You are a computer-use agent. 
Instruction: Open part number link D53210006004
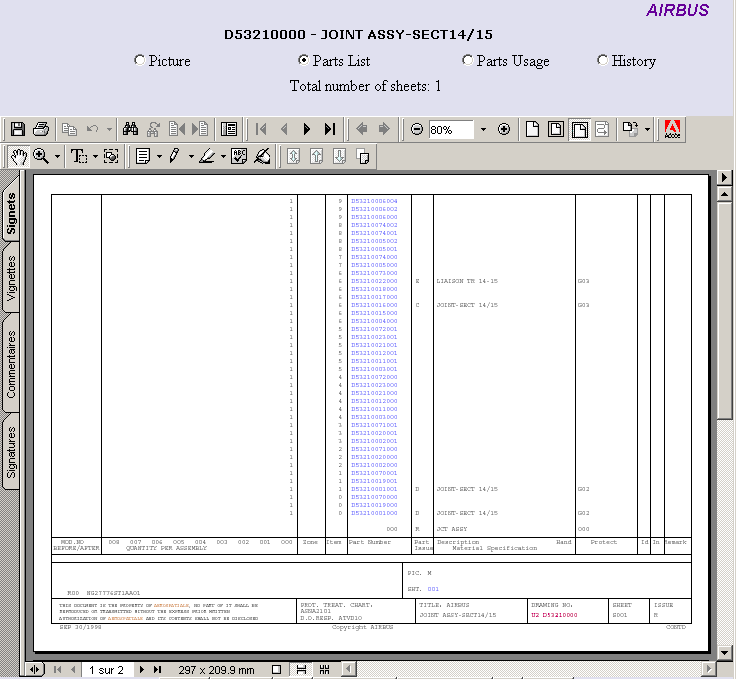(374, 201)
